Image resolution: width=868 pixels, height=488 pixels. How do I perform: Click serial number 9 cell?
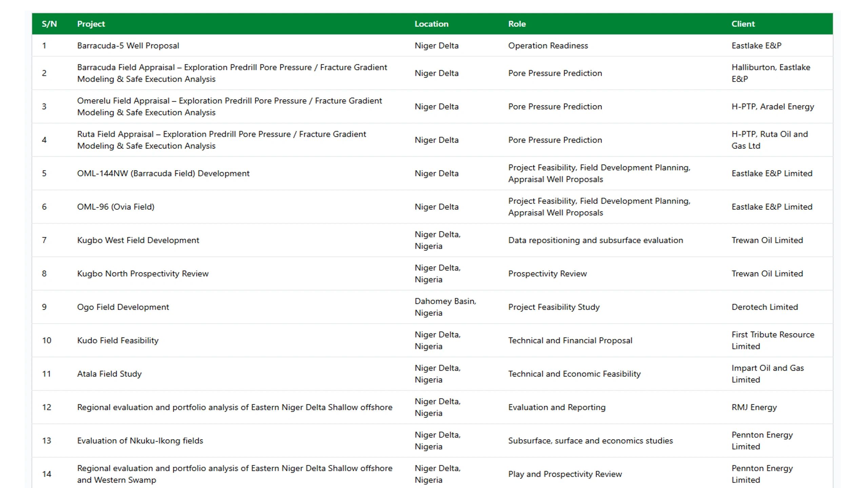[44, 307]
